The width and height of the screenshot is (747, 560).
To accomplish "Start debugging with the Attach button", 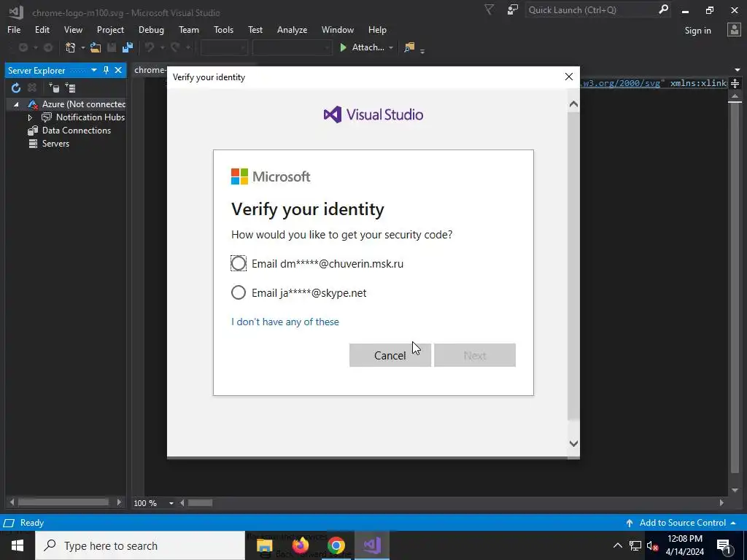I will 362,47.
